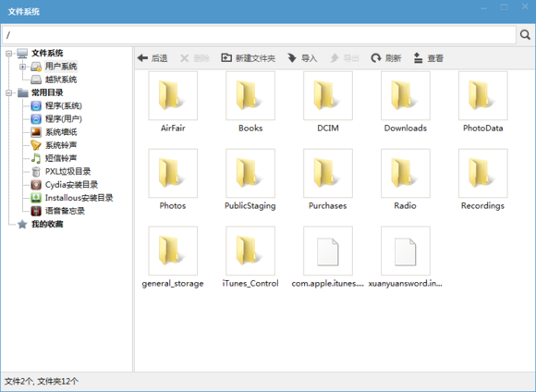The width and height of the screenshot is (536, 392).
Task: Click the import (导入) toolbar icon
Action: (x=292, y=58)
